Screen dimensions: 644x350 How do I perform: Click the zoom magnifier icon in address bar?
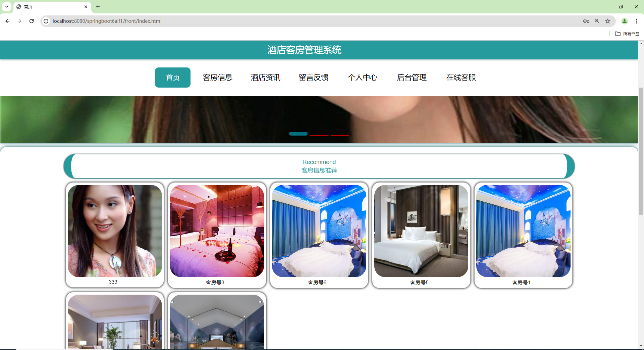pyautogui.click(x=597, y=21)
